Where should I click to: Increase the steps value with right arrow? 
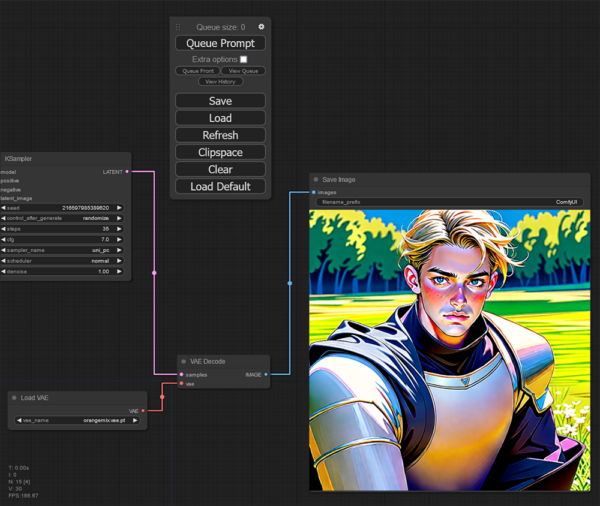[120, 228]
